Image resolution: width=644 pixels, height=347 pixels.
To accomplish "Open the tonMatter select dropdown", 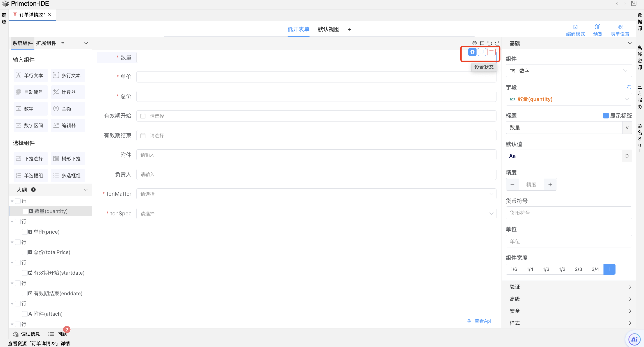I will pyautogui.click(x=316, y=194).
